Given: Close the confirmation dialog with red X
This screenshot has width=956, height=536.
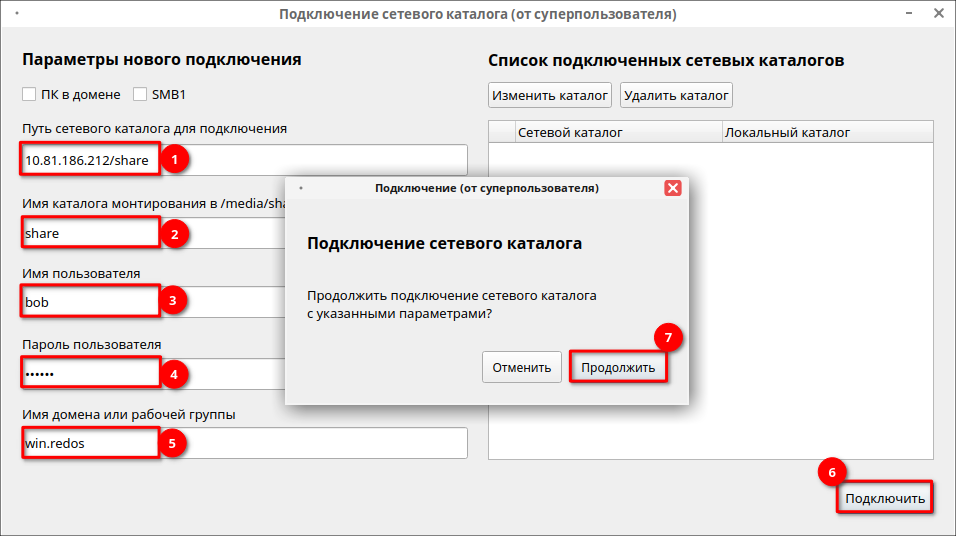Looking at the screenshot, I should [x=672, y=188].
